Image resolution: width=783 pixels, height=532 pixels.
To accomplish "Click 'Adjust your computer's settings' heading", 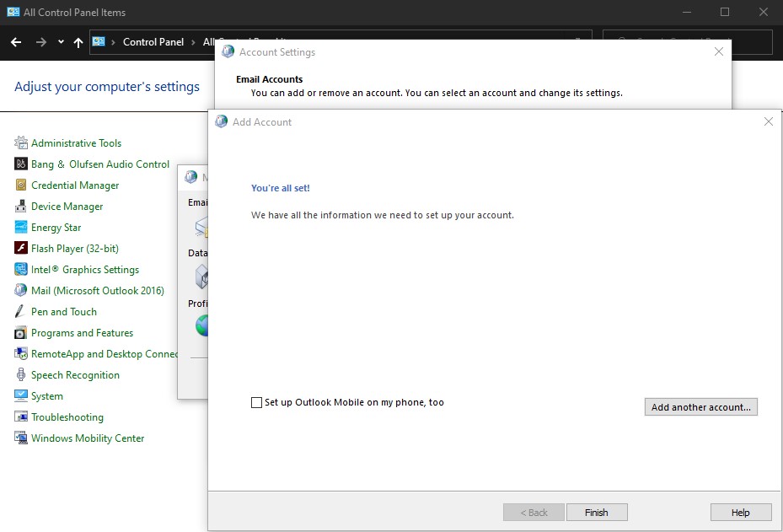I will click(107, 87).
